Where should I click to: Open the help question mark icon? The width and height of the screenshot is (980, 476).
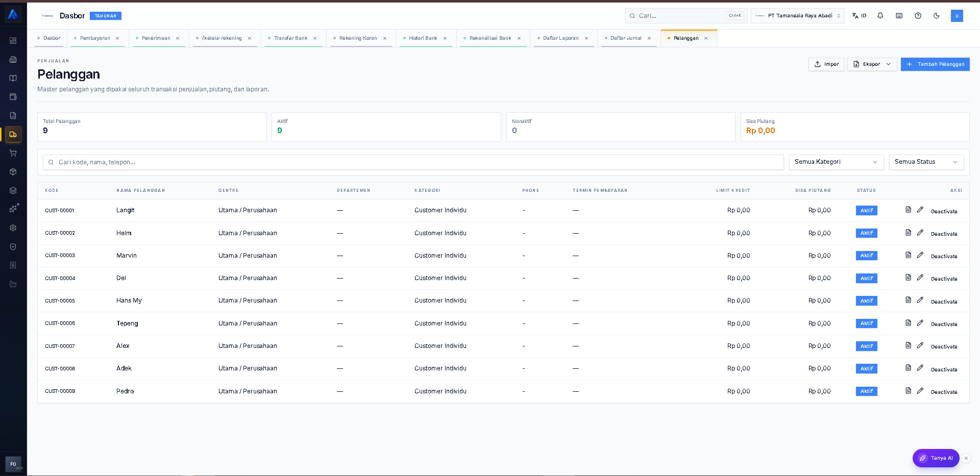pos(918,16)
